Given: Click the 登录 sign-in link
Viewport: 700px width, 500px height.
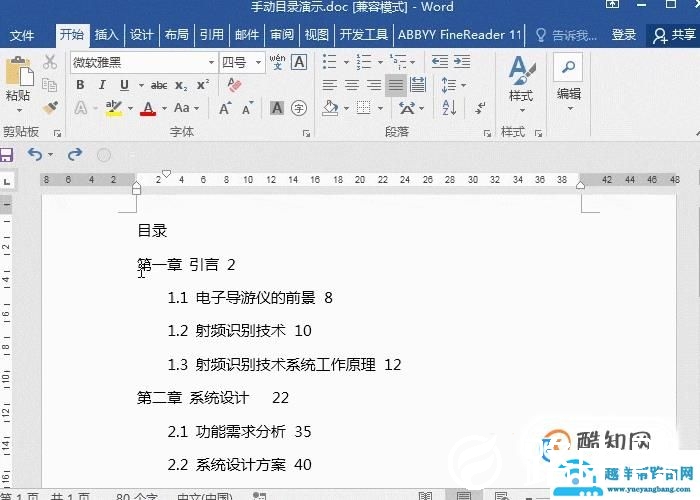Looking at the screenshot, I should click(x=624, y=35).
